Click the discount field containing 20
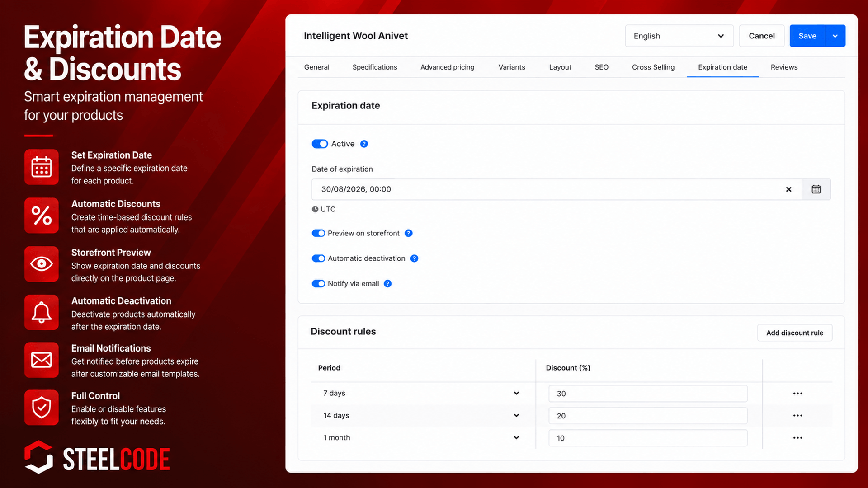Viewport: 868px width, 488px height. click(648, 416)
